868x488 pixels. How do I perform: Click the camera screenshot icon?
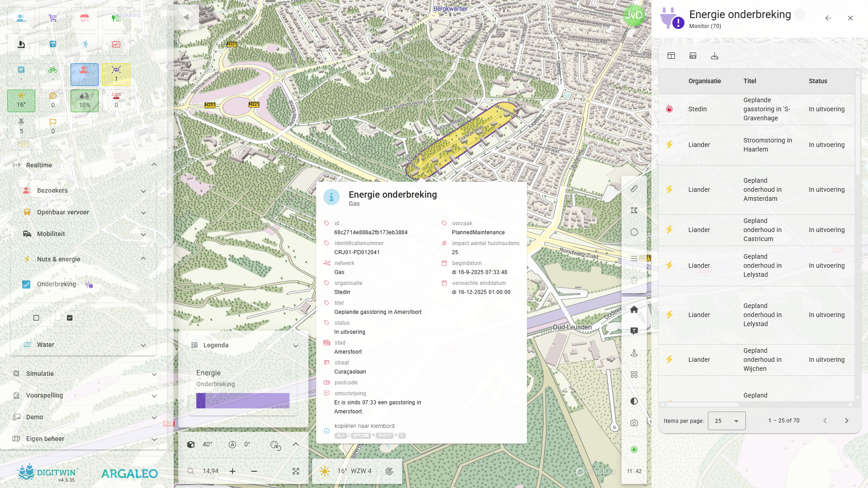pos(634,423)
